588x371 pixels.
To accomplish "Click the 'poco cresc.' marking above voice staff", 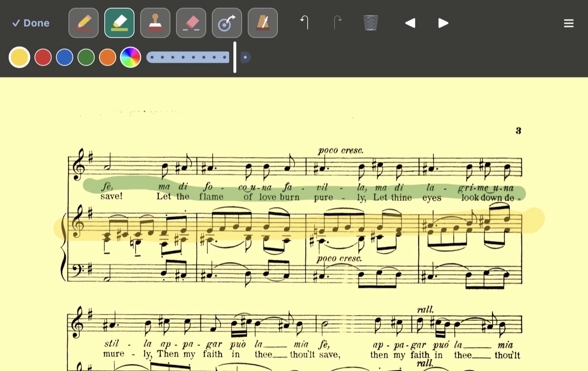I will (x=341, y=150).
